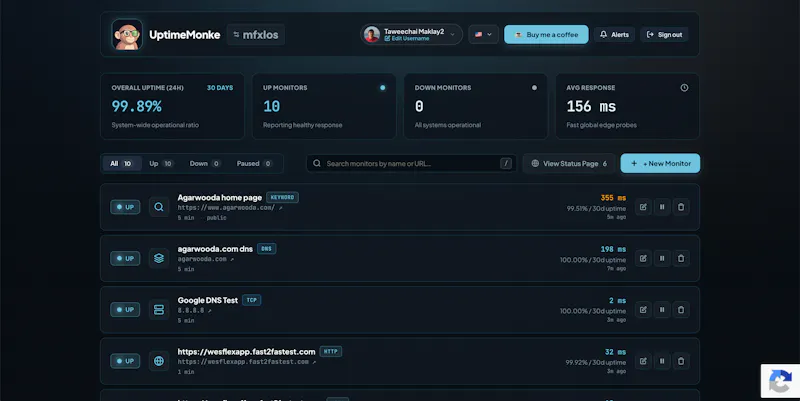Click the KEYWORD tag badge
This screenshot has width=800, height=401.
282,197
